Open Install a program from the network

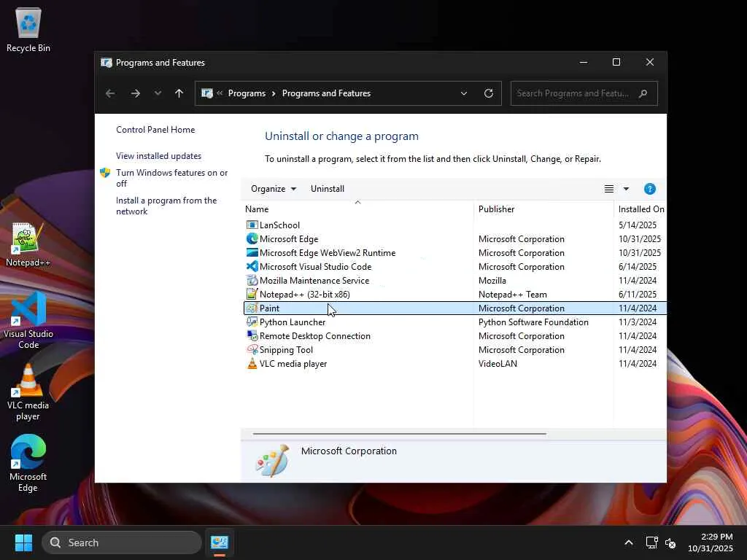point(166,206)
